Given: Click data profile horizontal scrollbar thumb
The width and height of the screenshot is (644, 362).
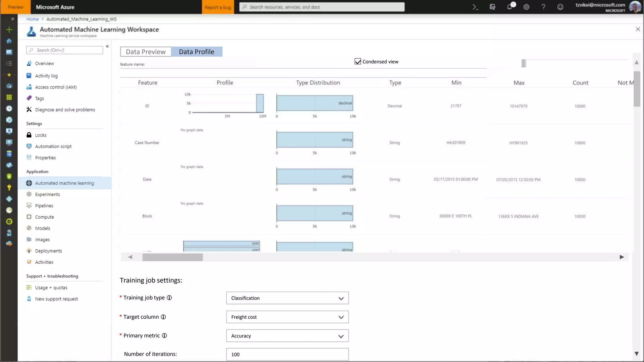Looking at the screenshot, I should tap(173, 257).
